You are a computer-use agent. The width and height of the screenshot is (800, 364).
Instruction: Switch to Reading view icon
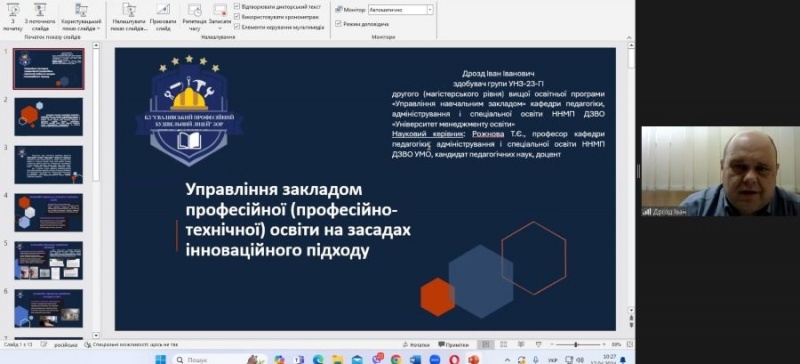[x=521, y=345]
